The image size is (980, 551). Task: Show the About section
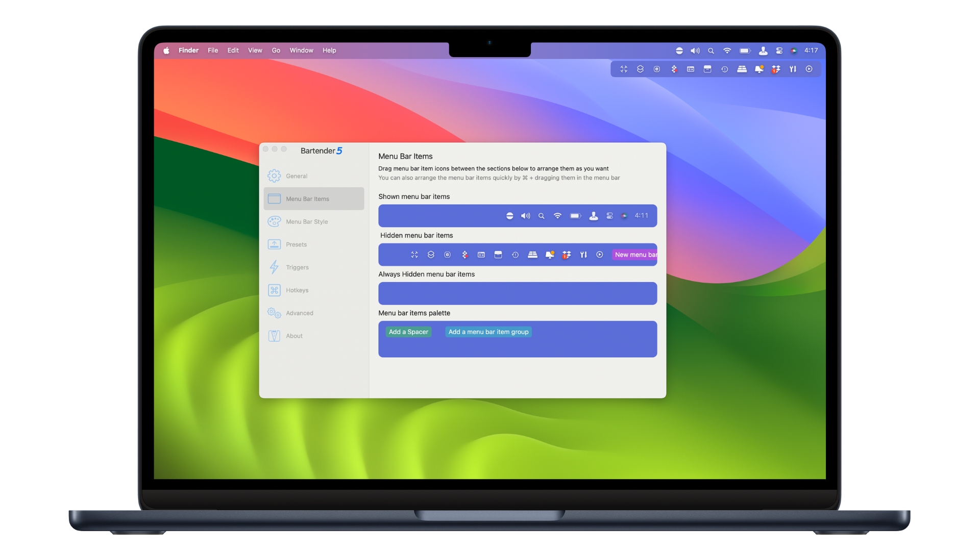coord(314,336)
